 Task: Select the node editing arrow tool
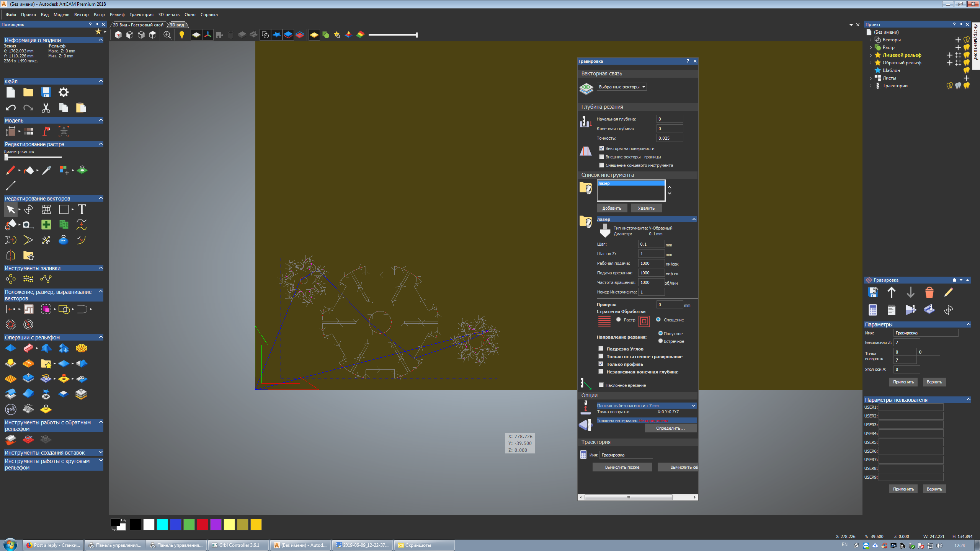click(10, 209)
